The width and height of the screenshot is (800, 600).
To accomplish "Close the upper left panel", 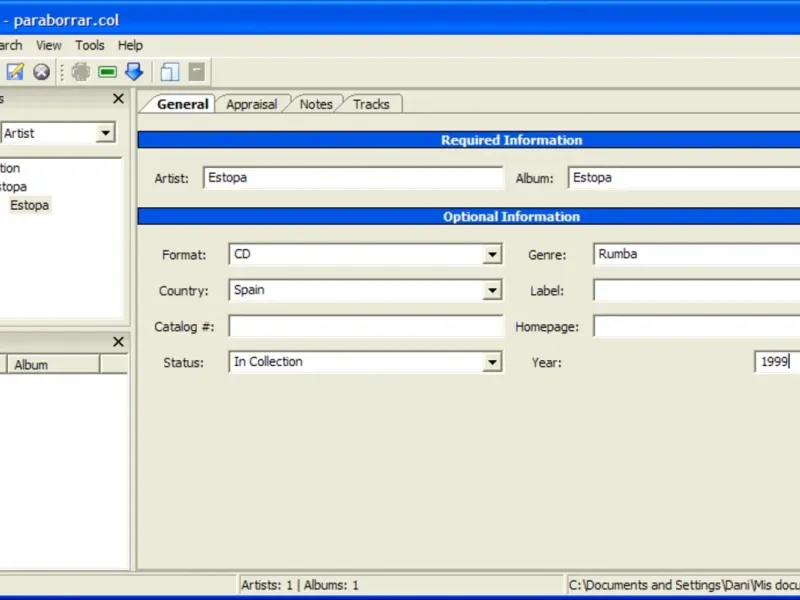I will click(x=118, y=99).
